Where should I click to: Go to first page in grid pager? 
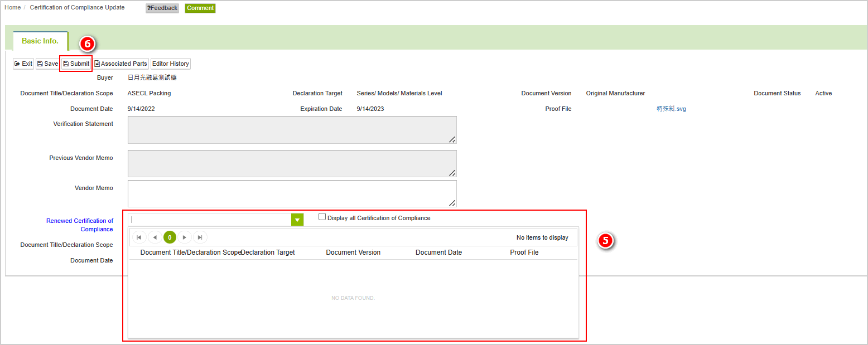coord(139,237)
